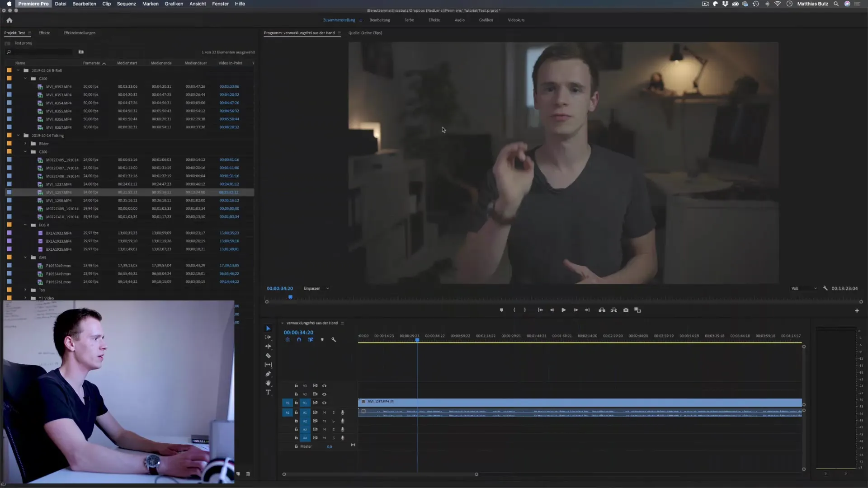The width and height of the screenshot is (868, 488).
Task: Open Program Monitor settings wrench
Action: tap(826, 288)
